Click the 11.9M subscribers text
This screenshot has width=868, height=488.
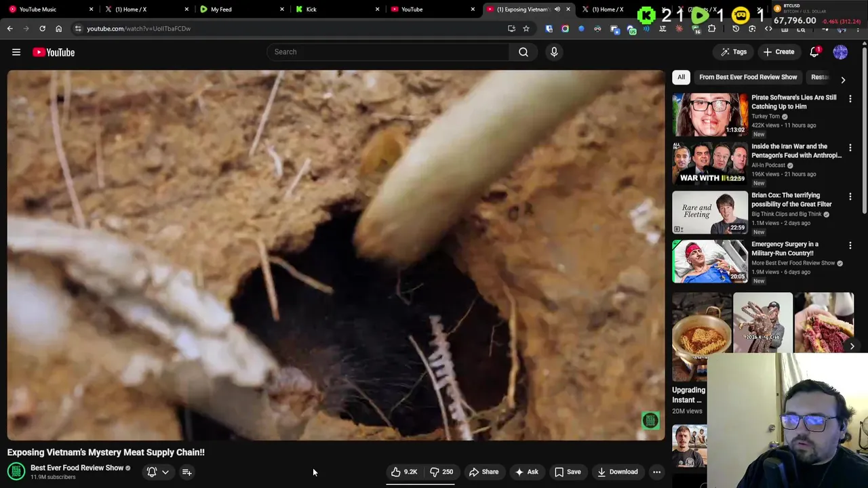point(53,477)
